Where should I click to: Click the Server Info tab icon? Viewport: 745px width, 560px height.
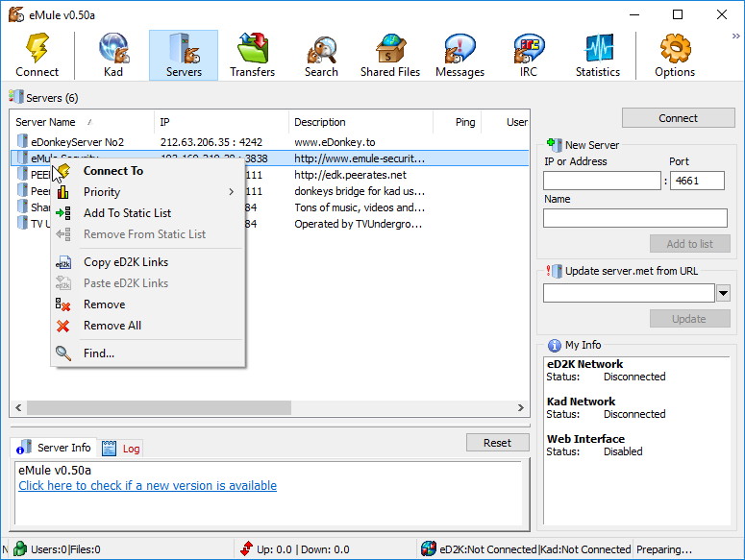tap(24, 447)
